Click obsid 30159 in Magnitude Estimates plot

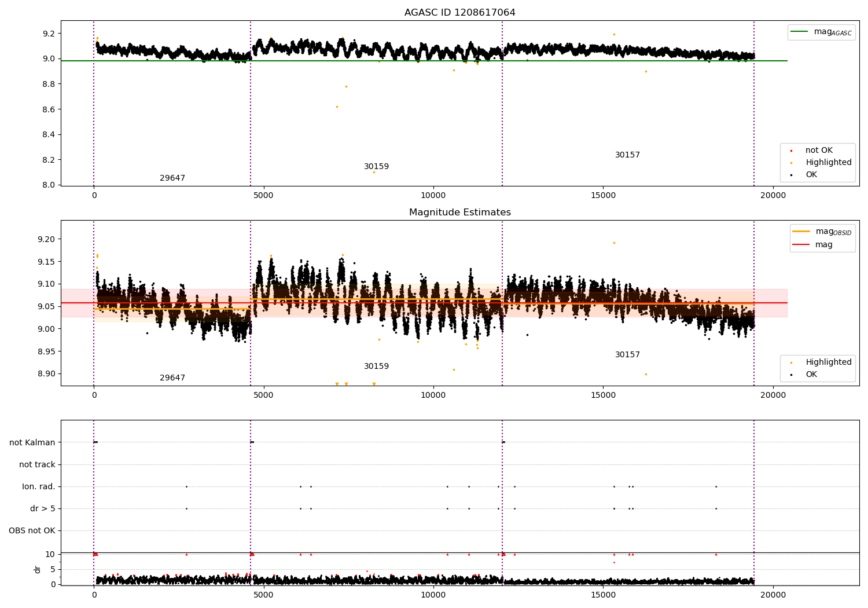click(376, 367)
